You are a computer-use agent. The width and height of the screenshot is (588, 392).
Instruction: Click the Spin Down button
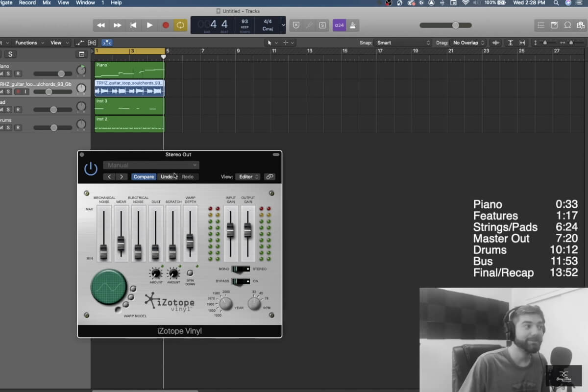coord(190,273)
